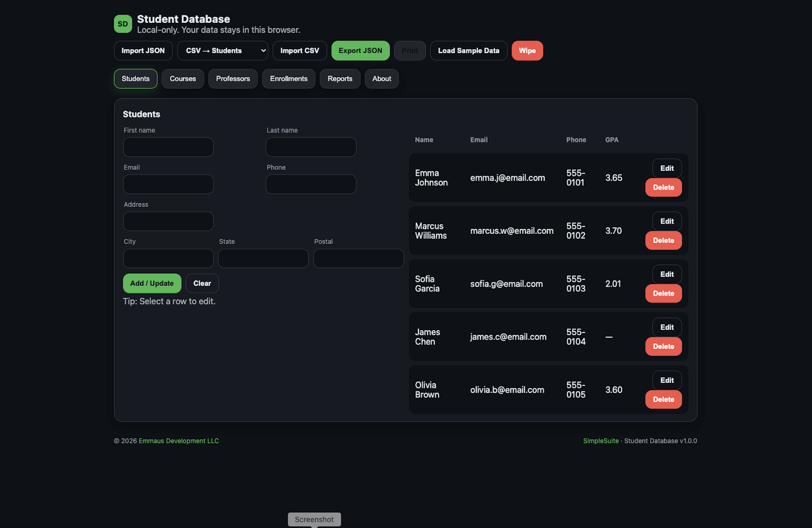Click the Import CSV button
Viewport: 812px width, 528px height.
[x=299, y=51]
